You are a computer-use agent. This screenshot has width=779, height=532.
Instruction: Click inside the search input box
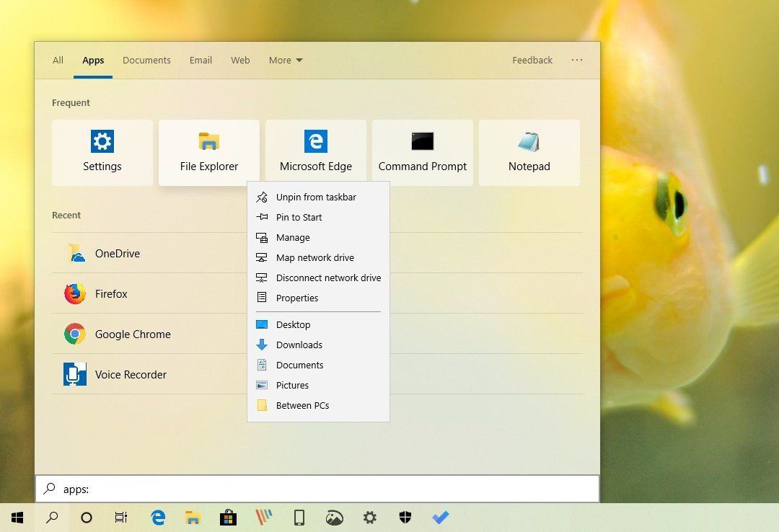pos(317,489)
